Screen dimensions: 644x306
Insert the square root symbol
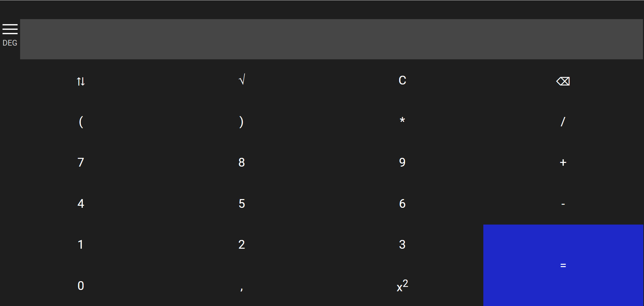[x=241, y=80]
